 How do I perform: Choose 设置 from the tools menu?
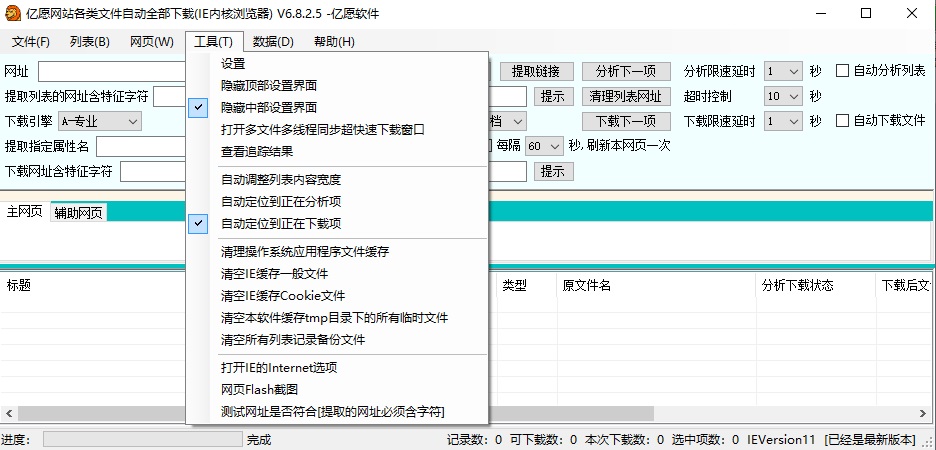click(337, 64)
